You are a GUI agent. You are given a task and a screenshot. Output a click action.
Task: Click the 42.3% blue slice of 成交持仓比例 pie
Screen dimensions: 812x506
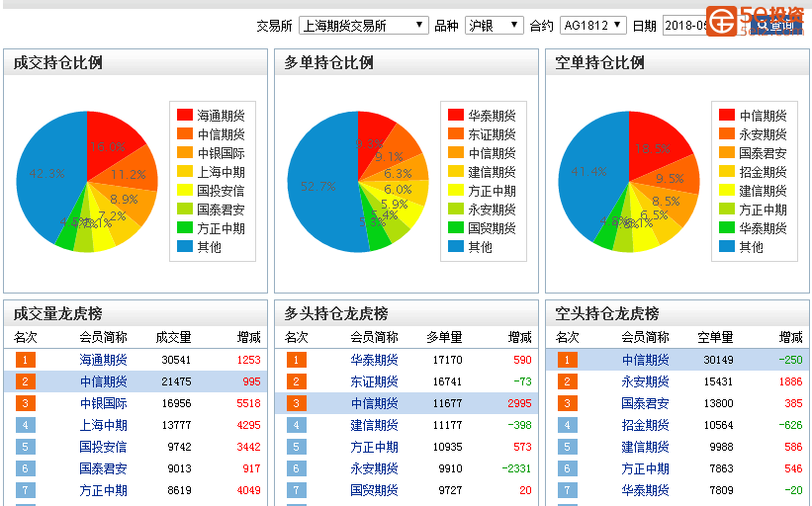point(46,173)
